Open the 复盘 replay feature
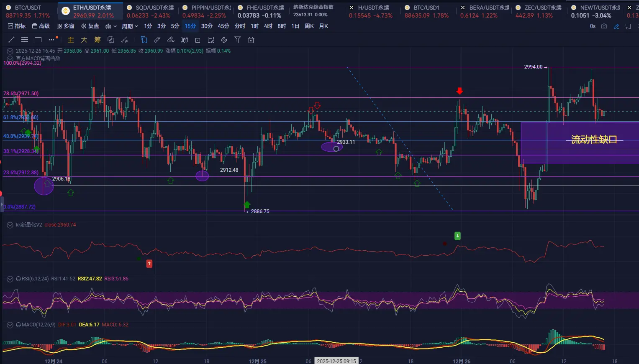 90,26
